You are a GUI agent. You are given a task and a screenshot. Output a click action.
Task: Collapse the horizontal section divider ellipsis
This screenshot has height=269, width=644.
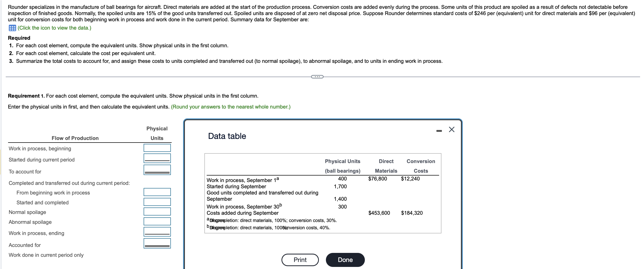tap(317, 77)
